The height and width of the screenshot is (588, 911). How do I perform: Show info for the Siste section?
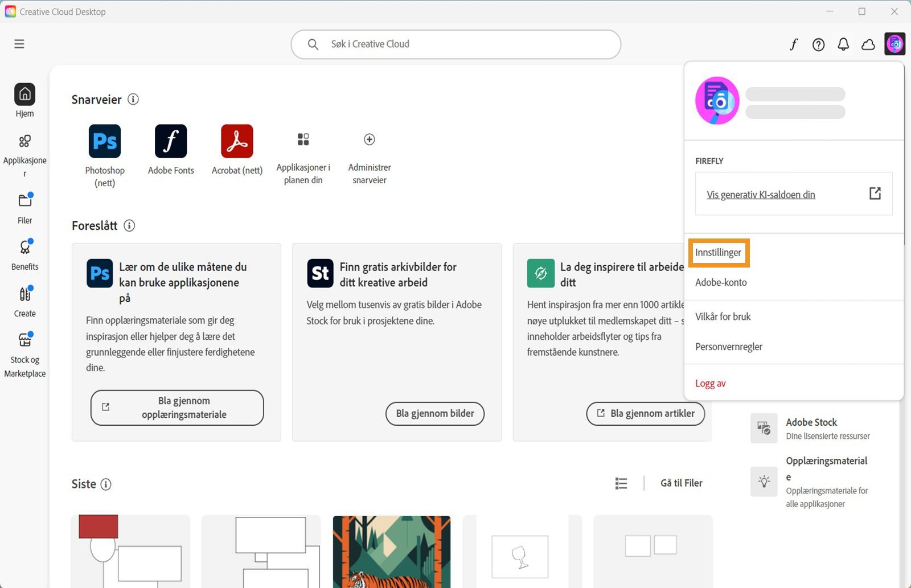pyautogui.click(x=106, y=484)
